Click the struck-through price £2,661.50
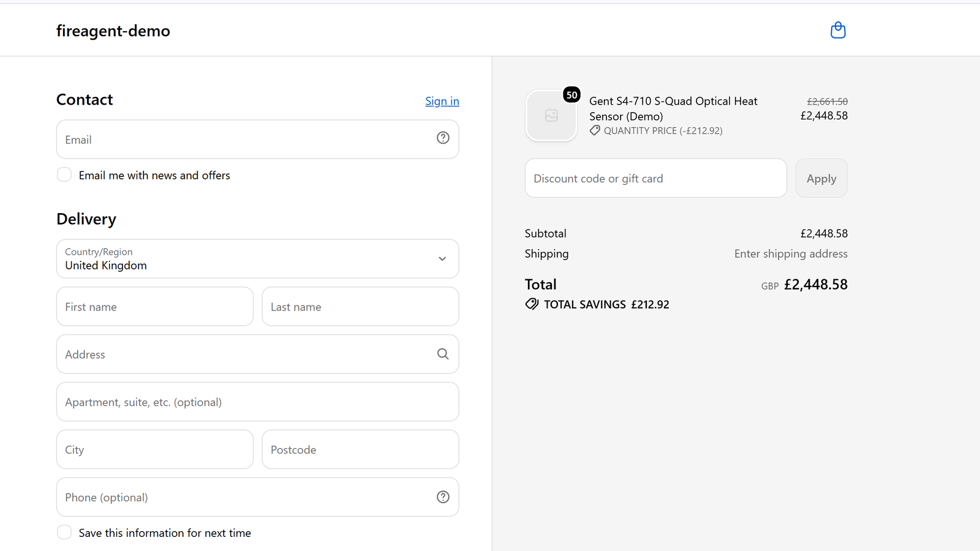The image size is (980, 551). [827, 102]
